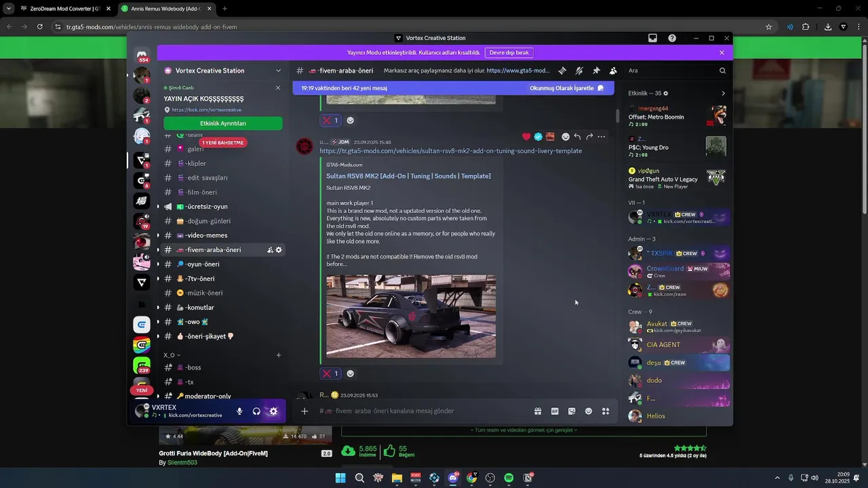
Task: Open the Threads icon in channel header
Action: 562,70
